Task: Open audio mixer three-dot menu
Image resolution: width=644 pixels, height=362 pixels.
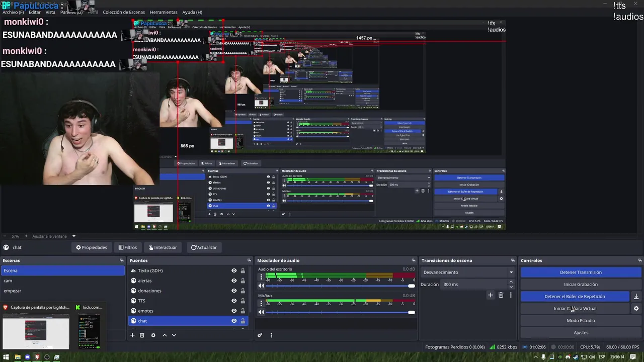Action: click(271, 335)
